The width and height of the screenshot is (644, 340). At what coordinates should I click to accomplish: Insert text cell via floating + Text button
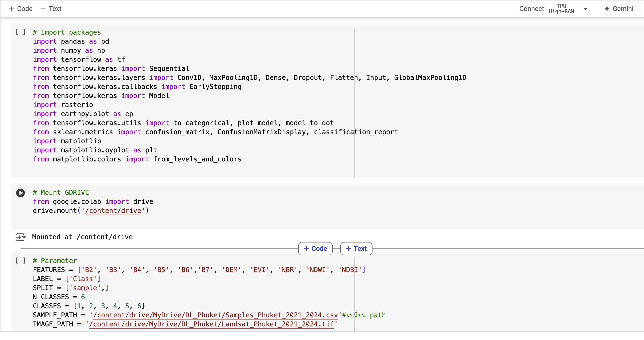click(356, 249)
